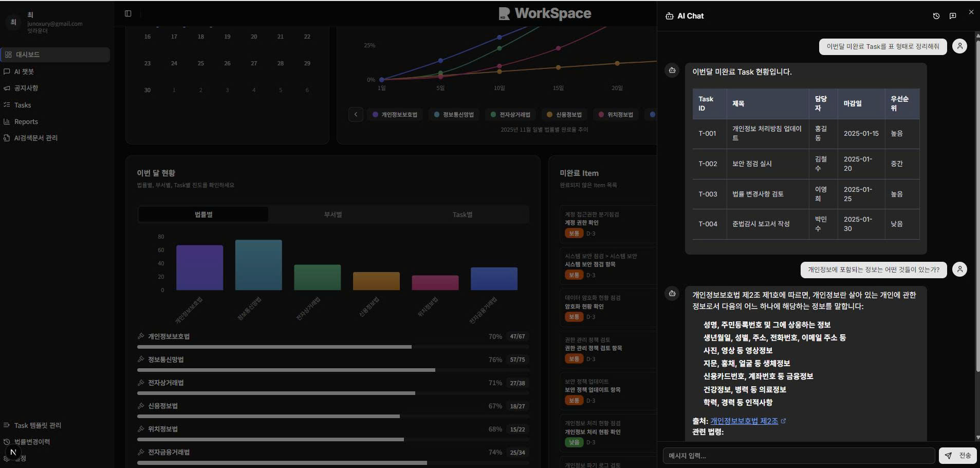Open AI 챗봇 from sidebar
The height and width of the screenshot is (468, 980).
pos(24,71)
